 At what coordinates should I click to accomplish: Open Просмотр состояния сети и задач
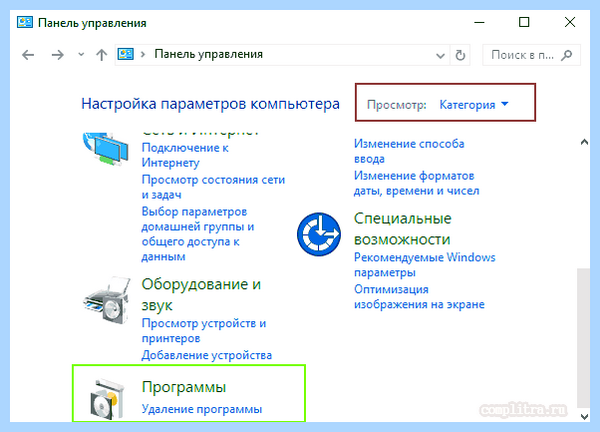pyautogui.click(x=213, y=187)
